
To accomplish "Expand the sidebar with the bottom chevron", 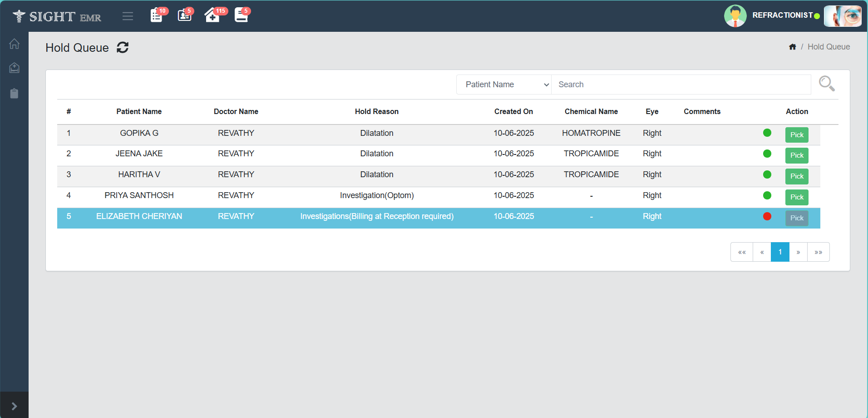I will click(x=15, y=406).
